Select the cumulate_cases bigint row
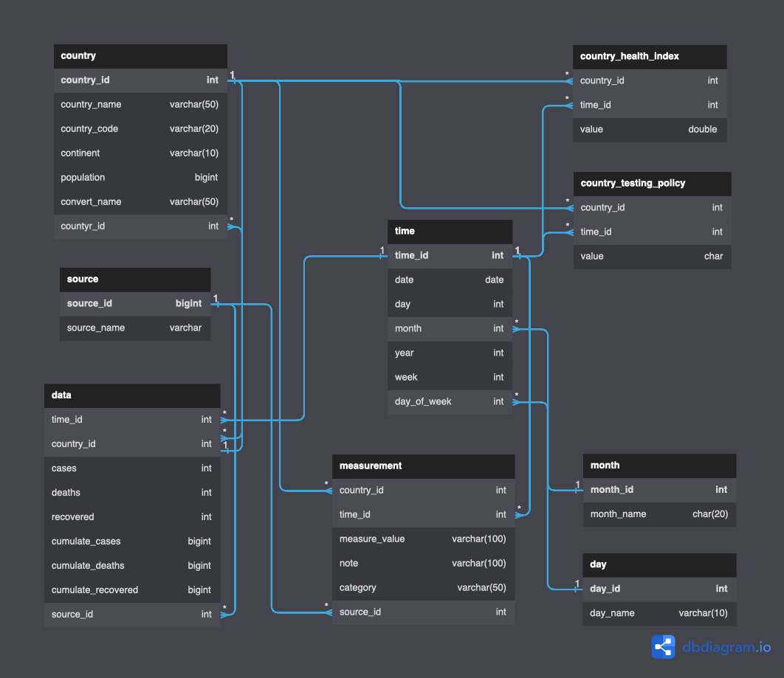Image resolution: width=784 pixels, height=678 pixels. point(132,542)
